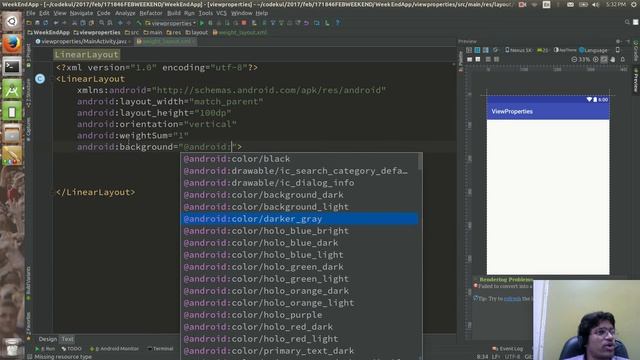Select @android:color/holo_orange_dark suggestion
This screenshot has width=640, height=360.
pyautogui.click(x=299, y=291)
